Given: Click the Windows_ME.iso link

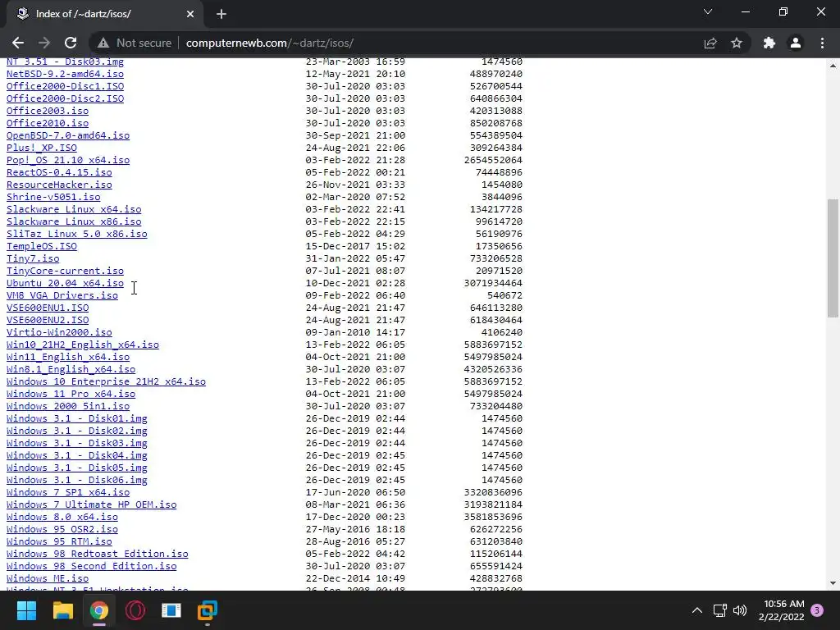Looking at the screenshot, I should click(x=48, y=579).
